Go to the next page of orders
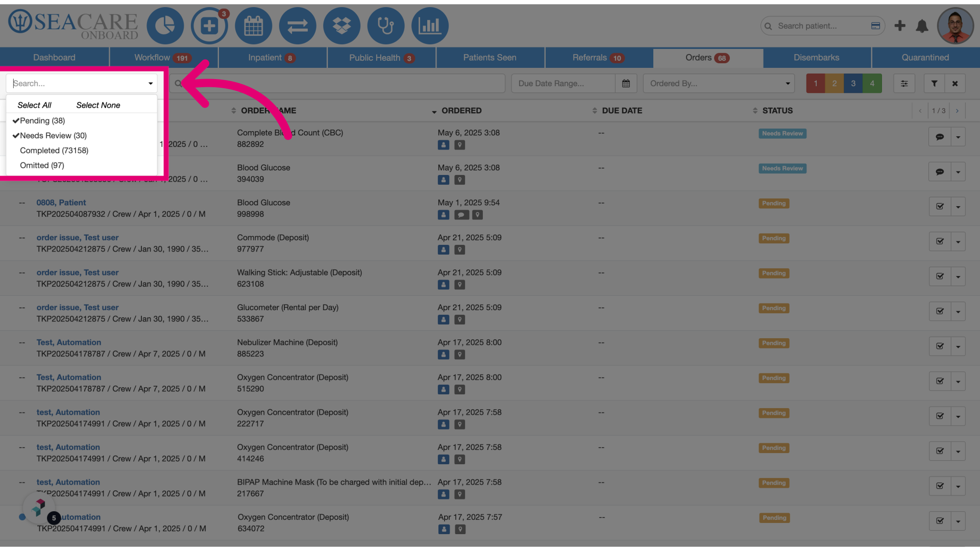Screen dimensions: 980x551 pos(957,111)
